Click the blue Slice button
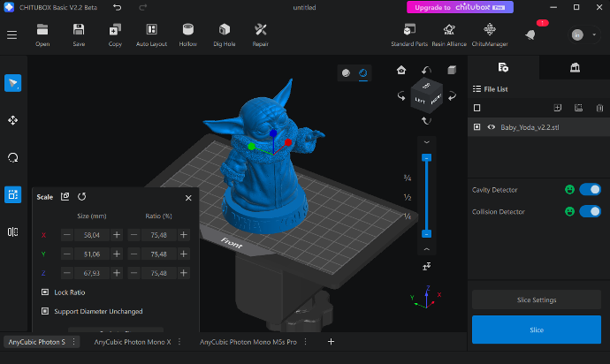The height and width of the screenshot is (364, 610). point(536,329)
